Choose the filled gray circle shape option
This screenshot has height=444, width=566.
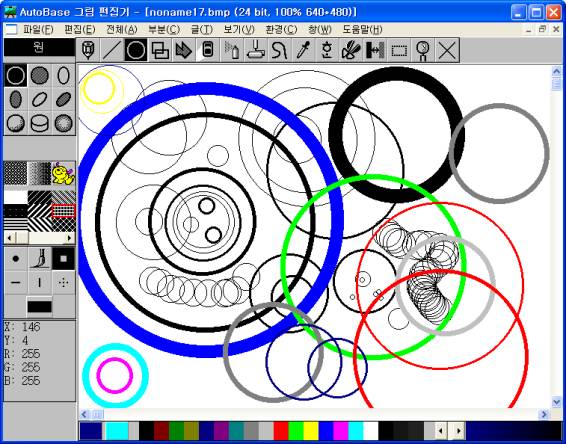click(x=39, y=75)
